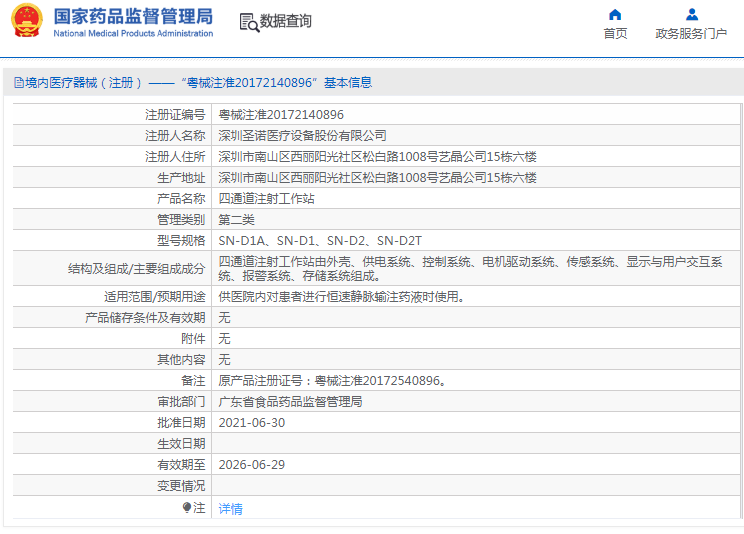The image size is (744, 534).
Task: Select model spec SN-D1A、SN-D1、SN-D2、SN-D2T
Action: click(320, 241)
